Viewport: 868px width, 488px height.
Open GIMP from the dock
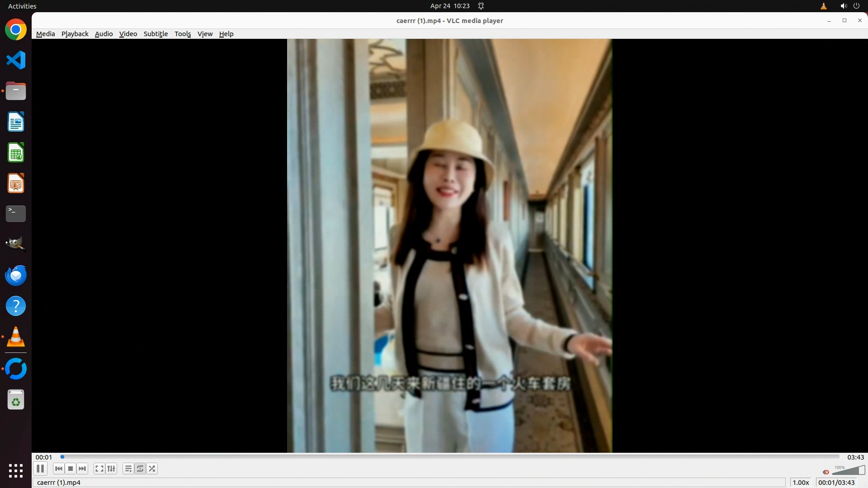tap(16, 244)
